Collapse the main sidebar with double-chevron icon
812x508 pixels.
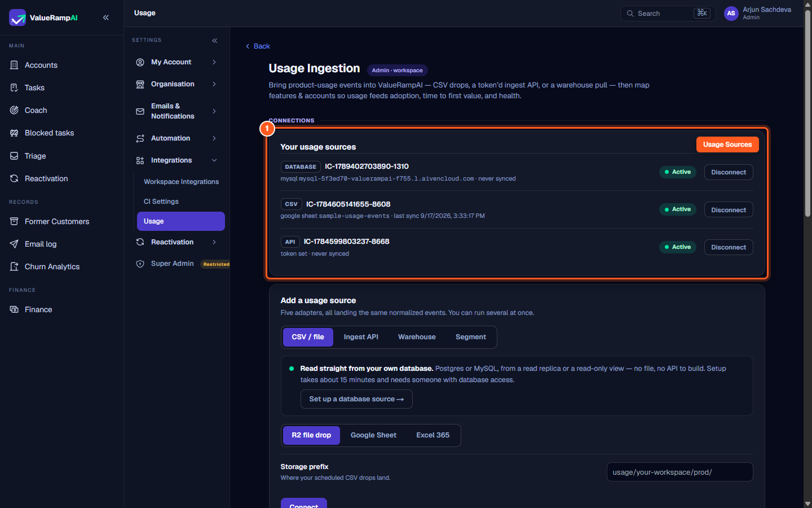click(106, 17)
